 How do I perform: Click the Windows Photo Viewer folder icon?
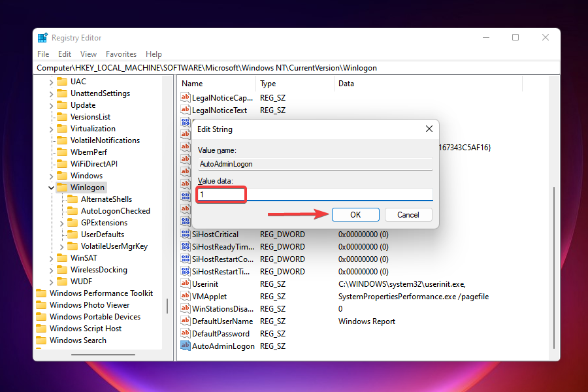41,304
